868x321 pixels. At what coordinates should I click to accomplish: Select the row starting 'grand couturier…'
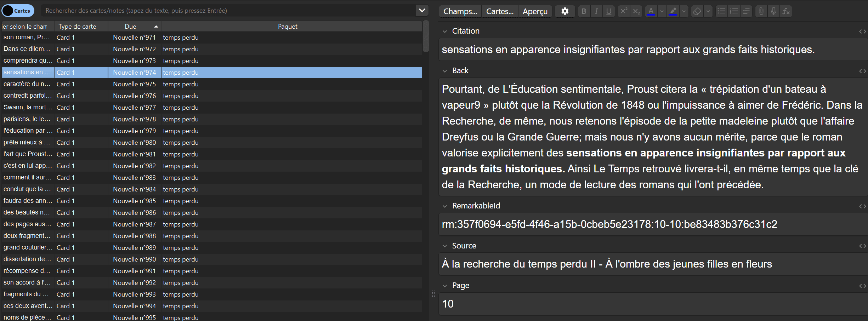click(212, 248)
